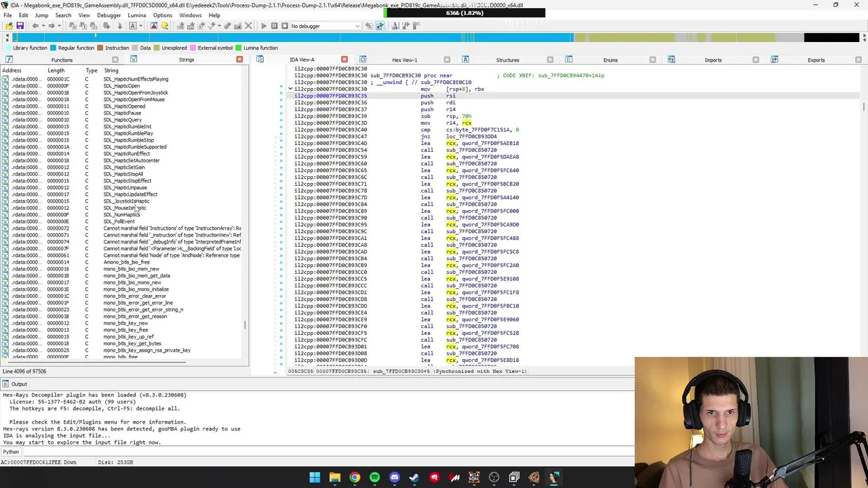The height and width of the screenshot is (488, 868).
Task: Click the Strings tab's icon
Action: 134,60
